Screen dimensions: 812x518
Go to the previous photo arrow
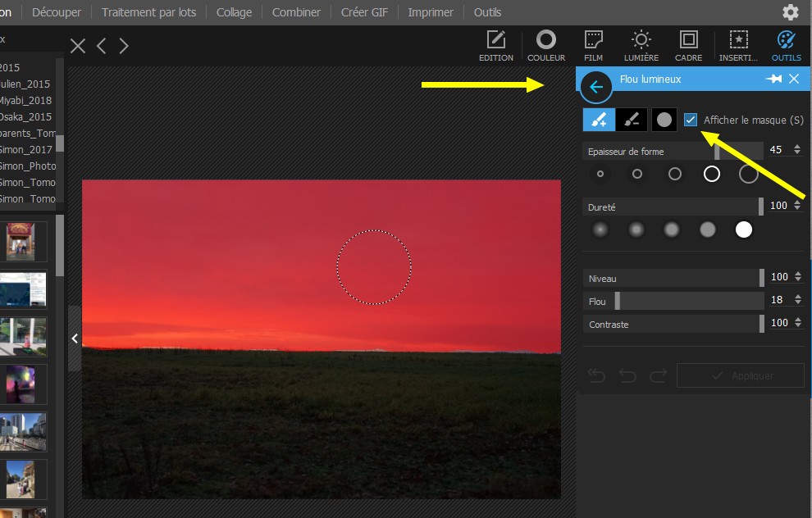tap(102, 46)
